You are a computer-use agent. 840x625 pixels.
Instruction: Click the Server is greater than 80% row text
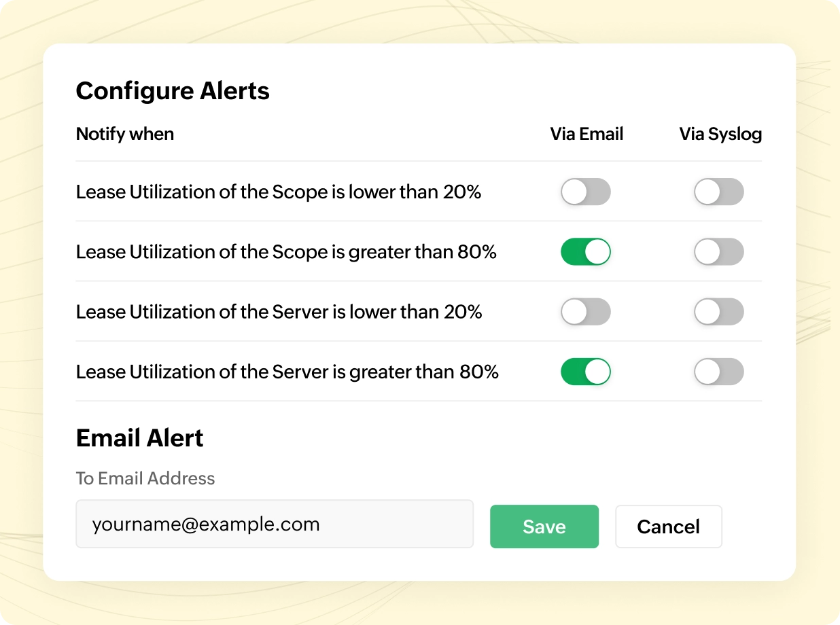(287, 372)
